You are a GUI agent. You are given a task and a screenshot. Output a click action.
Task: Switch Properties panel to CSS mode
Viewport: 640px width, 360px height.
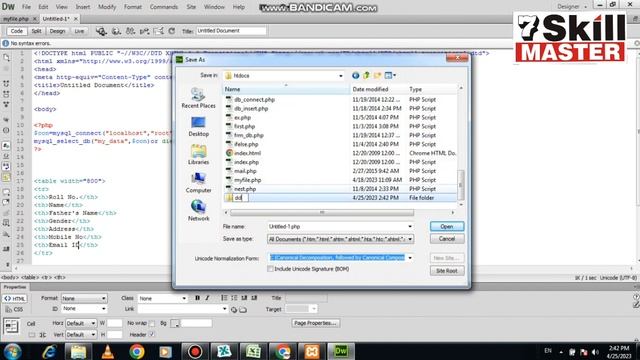click(x=15, y=309)
